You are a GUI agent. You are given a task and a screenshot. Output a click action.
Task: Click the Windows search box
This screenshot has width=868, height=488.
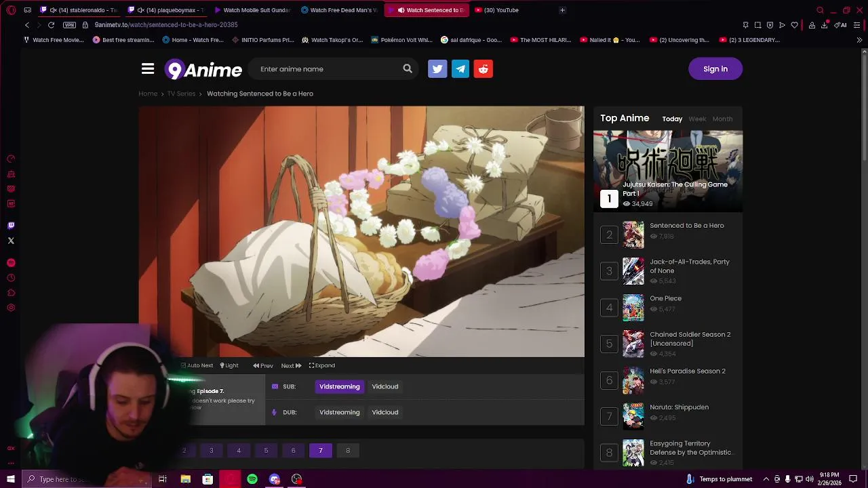pyautogui.click(x=88, y=479)
